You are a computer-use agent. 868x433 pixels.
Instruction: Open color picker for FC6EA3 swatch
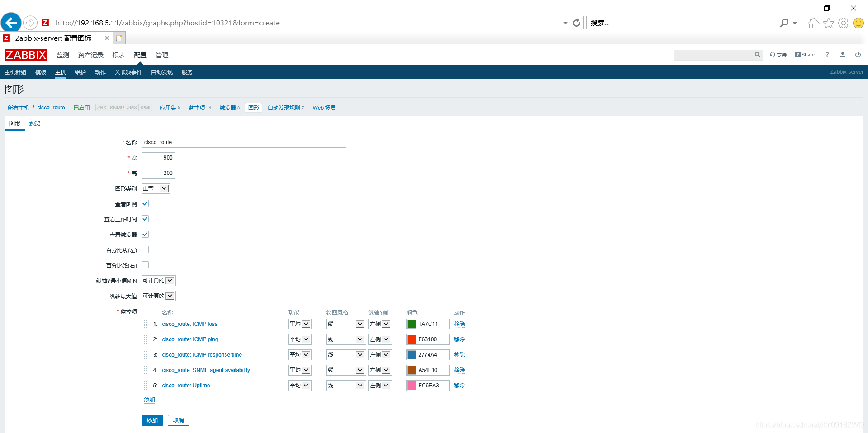(412, 386)
